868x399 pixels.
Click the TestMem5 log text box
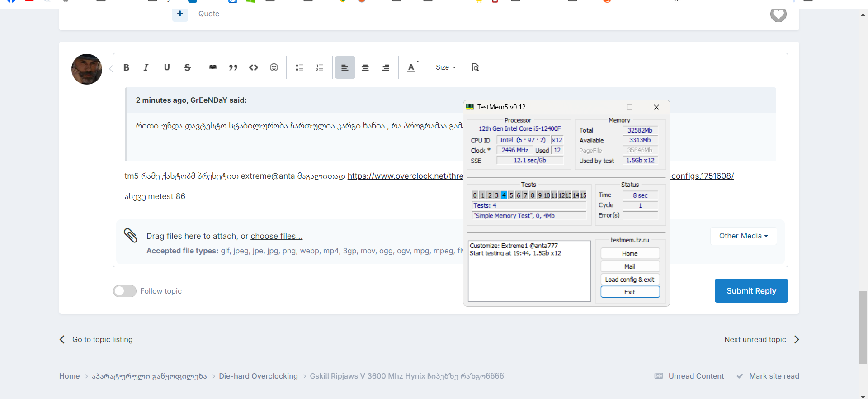(x=529, y=271)
